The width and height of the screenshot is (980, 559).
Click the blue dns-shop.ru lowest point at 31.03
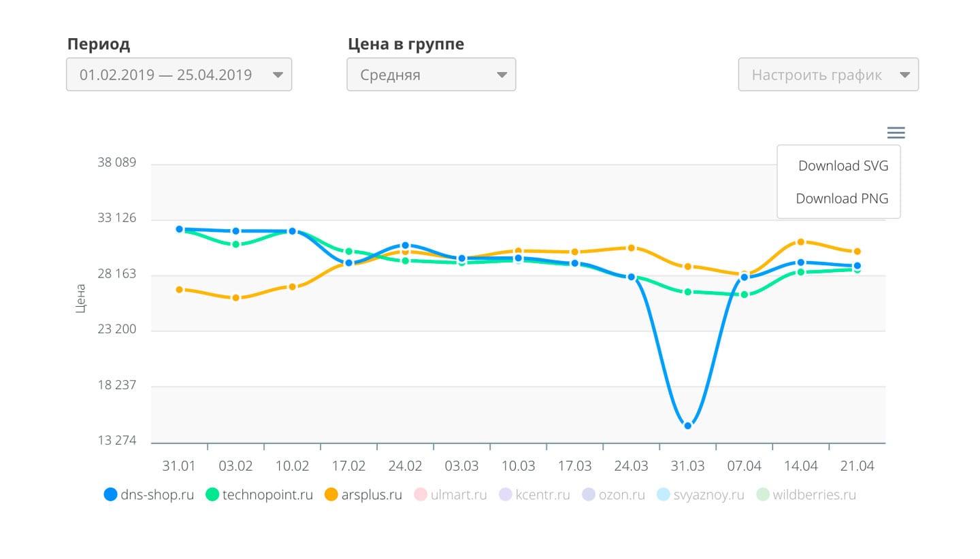pos(688,426)
